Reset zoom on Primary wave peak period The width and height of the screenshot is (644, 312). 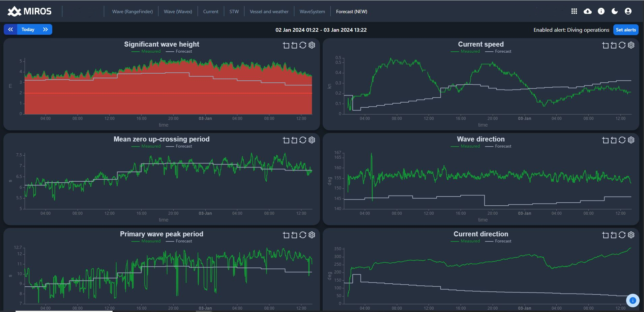tap(294, 235)
